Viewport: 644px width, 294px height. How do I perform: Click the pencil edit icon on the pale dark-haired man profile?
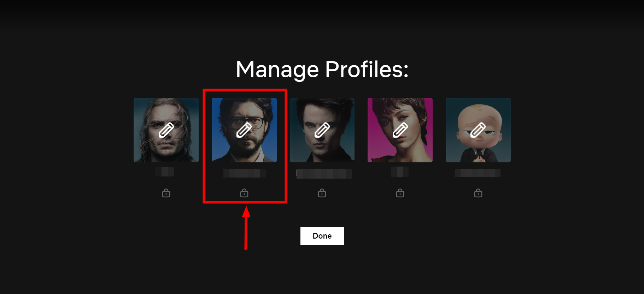pos(322,130)
